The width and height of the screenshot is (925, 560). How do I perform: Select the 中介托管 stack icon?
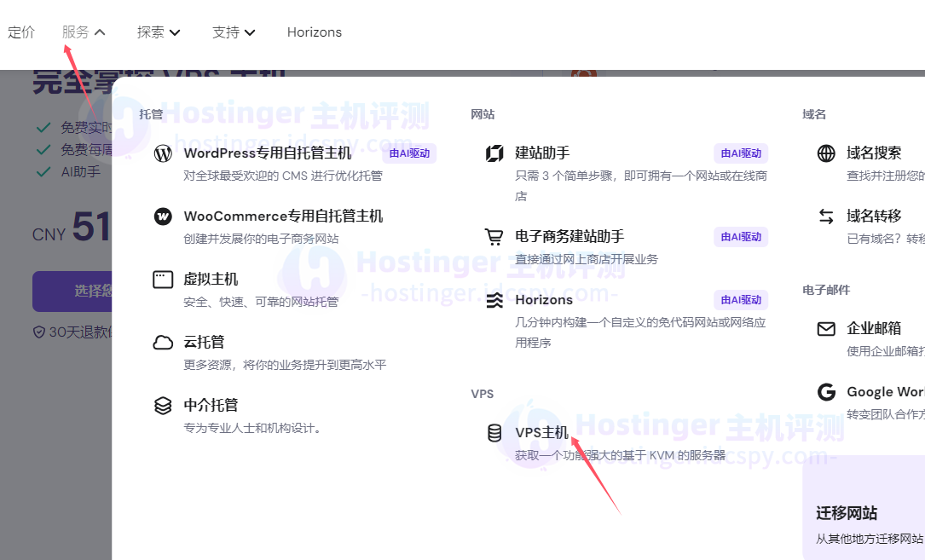pos(163,406)
